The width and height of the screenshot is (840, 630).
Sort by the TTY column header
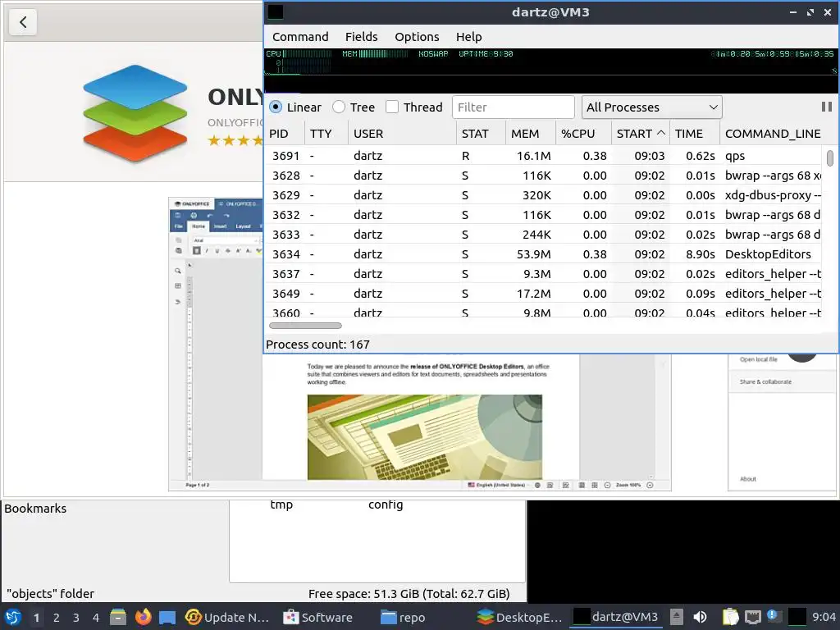click(326, 134)
